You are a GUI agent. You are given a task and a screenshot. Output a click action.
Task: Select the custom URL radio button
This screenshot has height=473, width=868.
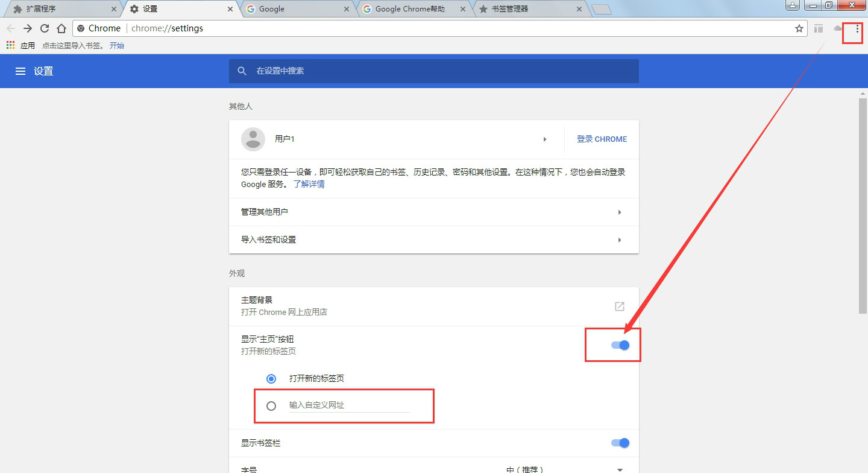coord(271,406)
